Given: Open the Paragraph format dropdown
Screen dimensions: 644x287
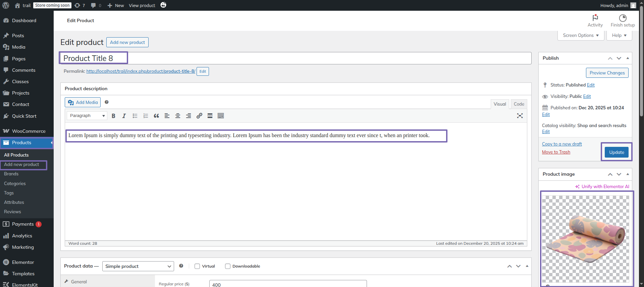Looking at the screenshot, I should (87, 116).
